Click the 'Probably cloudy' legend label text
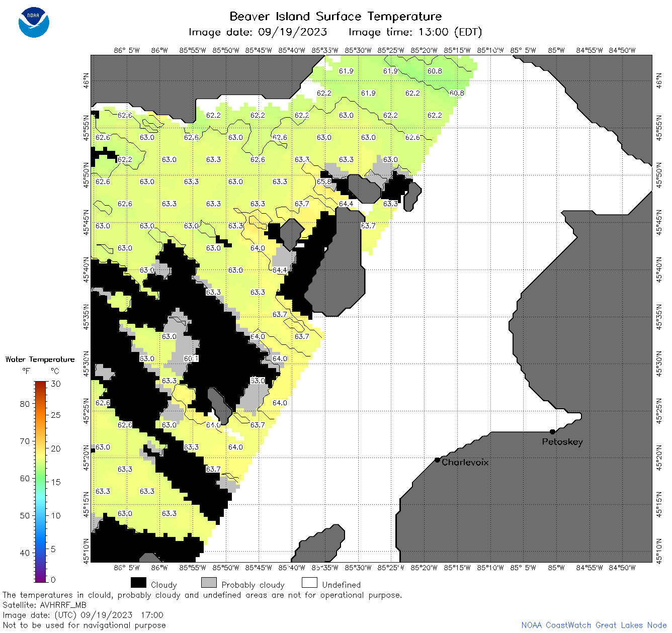672x633 pixels. [x=253, y=585]
